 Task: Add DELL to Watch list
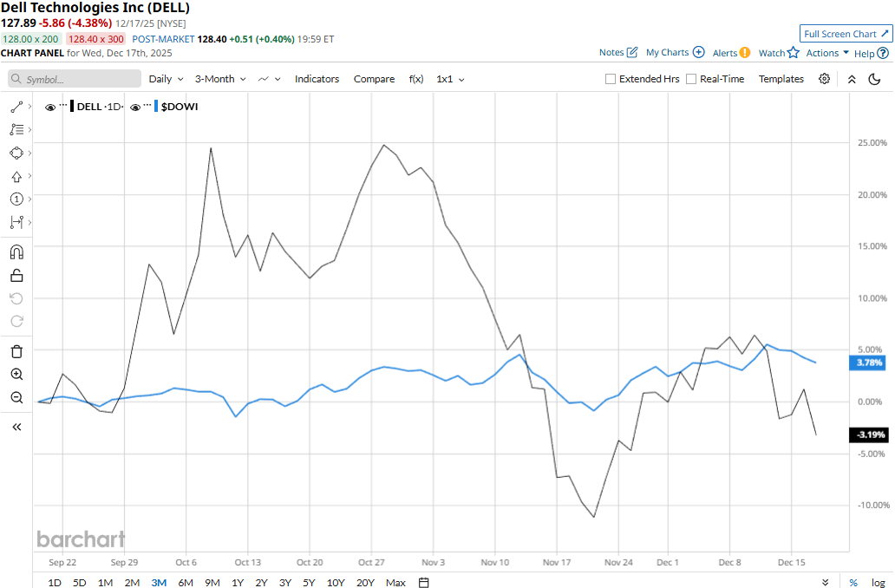click(x=779, y=53)
